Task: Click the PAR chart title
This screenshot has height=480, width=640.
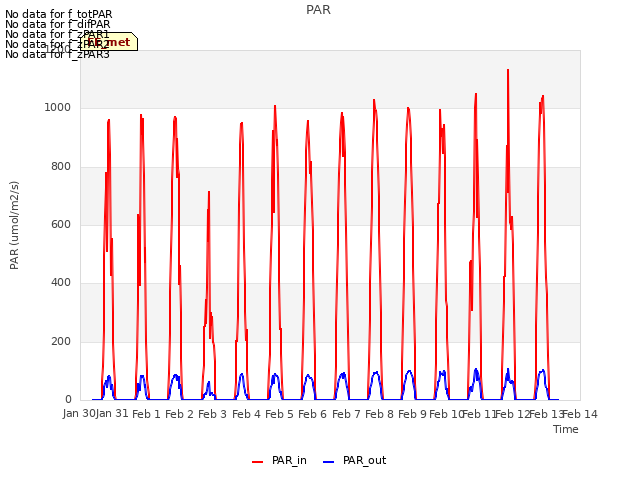Action: 318,10
